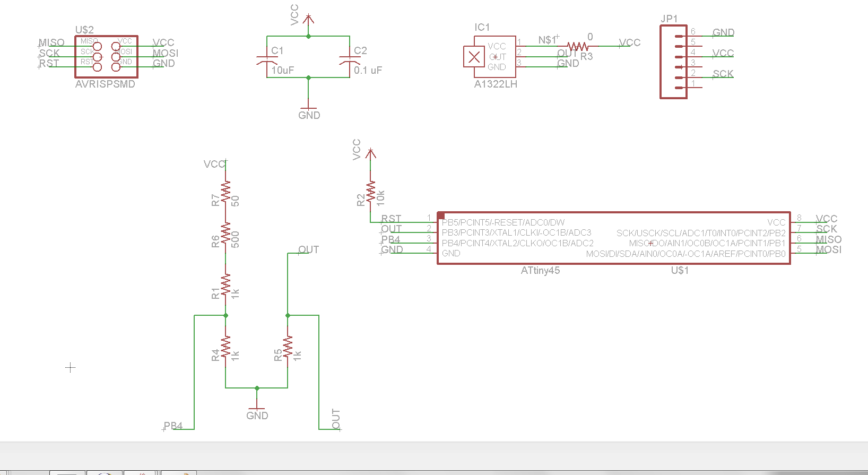Click the GND symbol below R4 and R5
Image resolution: width=868 pixels, height=475 pixels.
[257, 408]
